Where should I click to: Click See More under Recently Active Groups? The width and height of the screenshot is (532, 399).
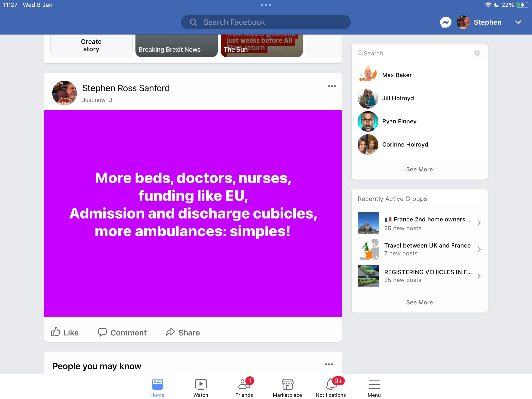419,302
